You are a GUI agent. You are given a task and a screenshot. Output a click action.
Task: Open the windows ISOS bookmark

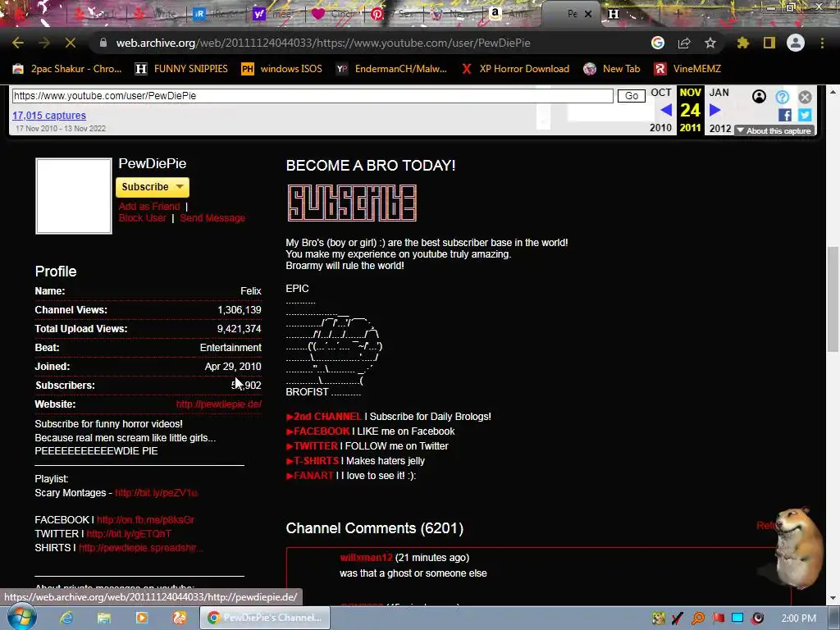[282, 69]
